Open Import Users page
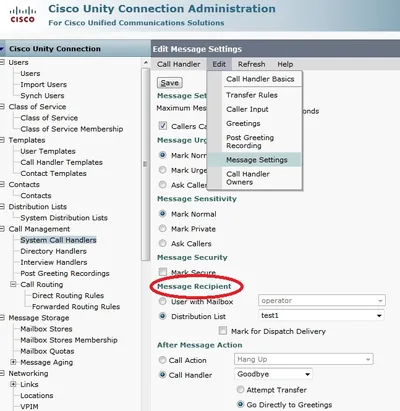Image resolution: width=400 pixels, height=411 pixels. point(43,85)
